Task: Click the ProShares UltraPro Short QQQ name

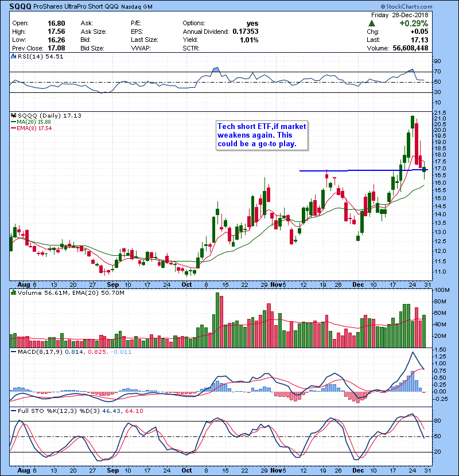Action: 76,7
